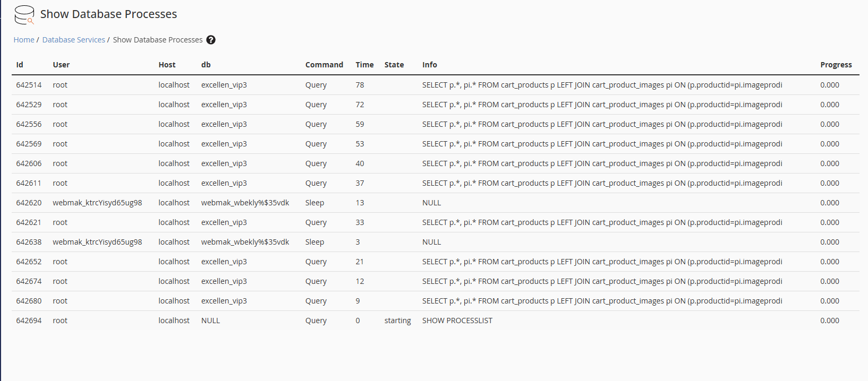This screenshot has width=868, height=381.
Task: Click the State column header
Action: pos(394,65)
